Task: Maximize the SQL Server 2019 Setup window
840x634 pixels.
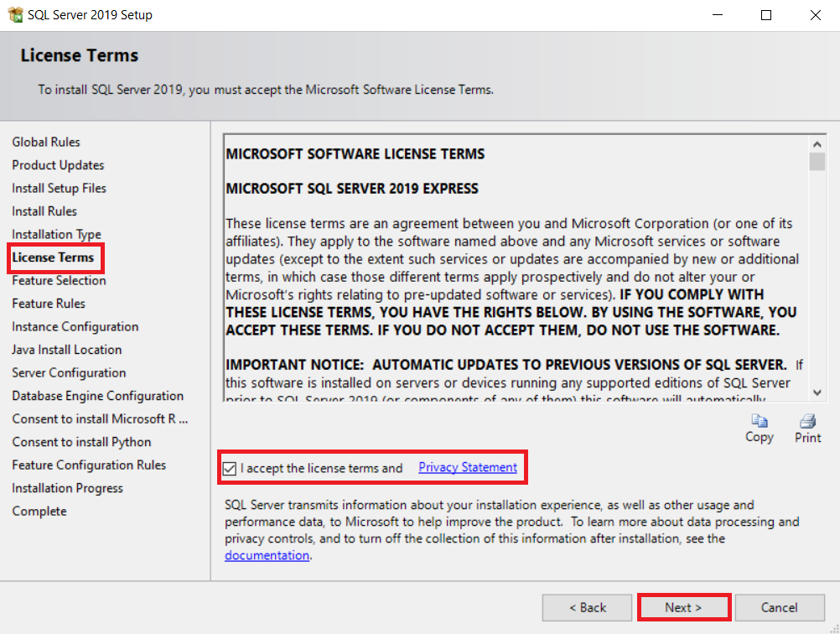Action: coord(766,15)
